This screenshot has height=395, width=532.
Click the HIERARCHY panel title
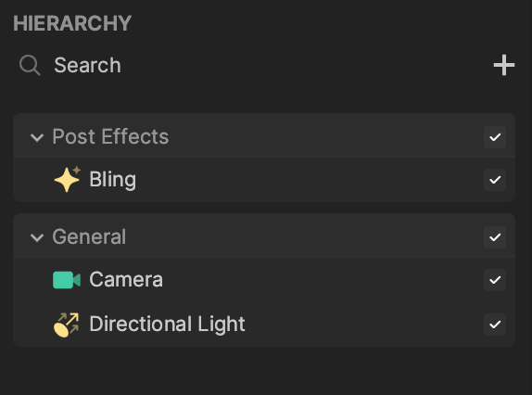point(72,23)
